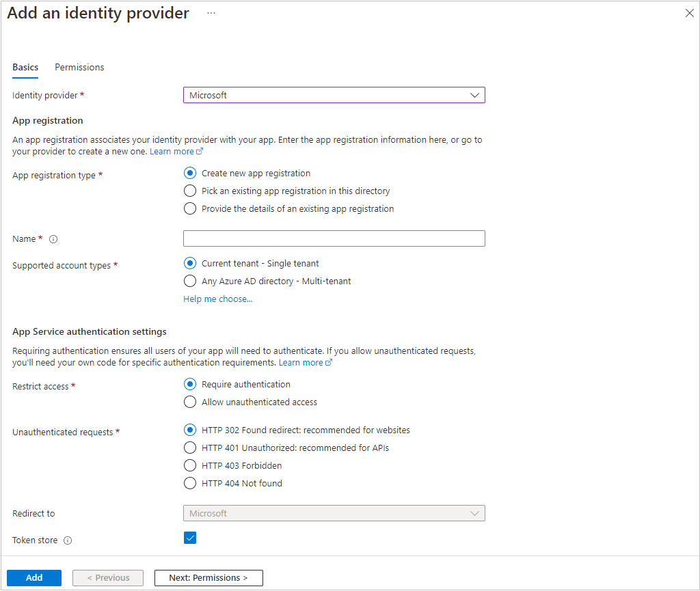Expand the Redirect to dropdown

[x=334, y=514]
